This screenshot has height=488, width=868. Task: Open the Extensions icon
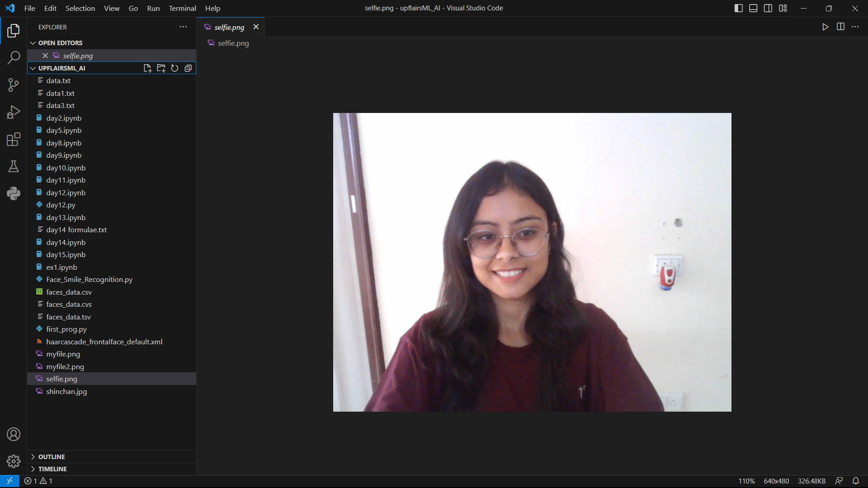13,139
